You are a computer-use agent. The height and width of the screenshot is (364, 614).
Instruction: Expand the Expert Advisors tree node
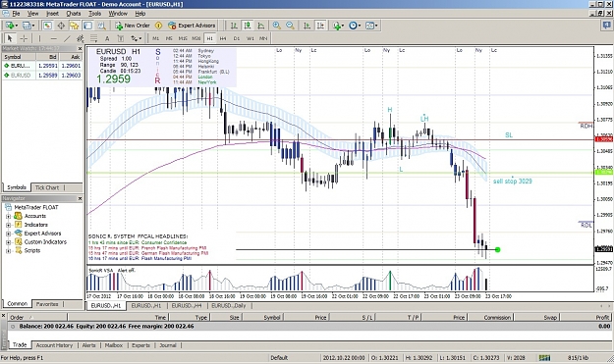8,234
